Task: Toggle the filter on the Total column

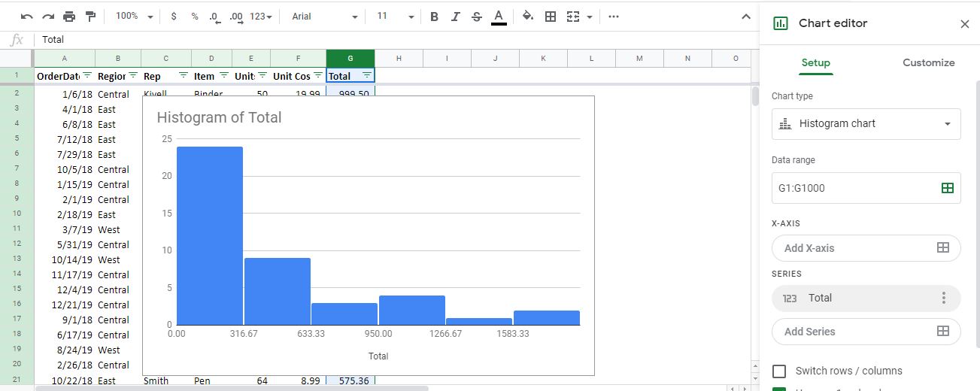Action: tap(366, 76)
